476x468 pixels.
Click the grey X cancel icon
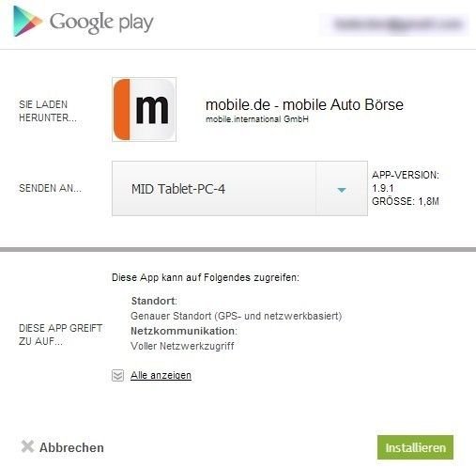tap(27, 446)
